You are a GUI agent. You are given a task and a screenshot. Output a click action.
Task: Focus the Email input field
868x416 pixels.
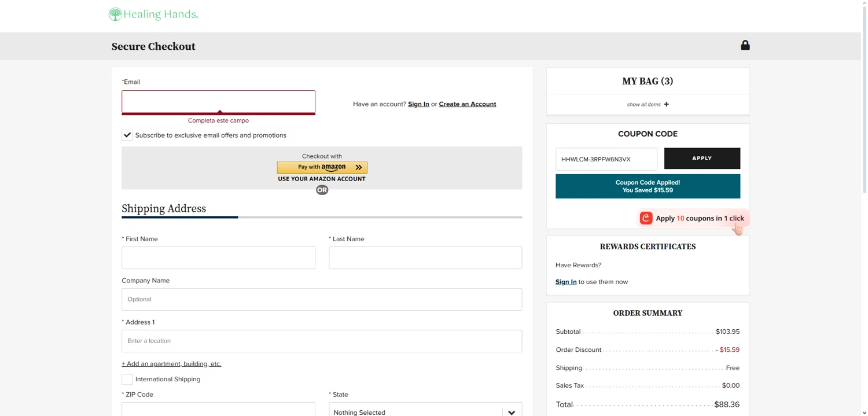tap(218, 102)
